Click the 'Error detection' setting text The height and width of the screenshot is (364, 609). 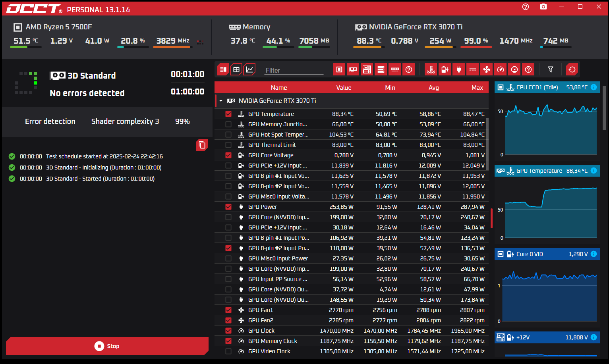(x=50, y=121)
